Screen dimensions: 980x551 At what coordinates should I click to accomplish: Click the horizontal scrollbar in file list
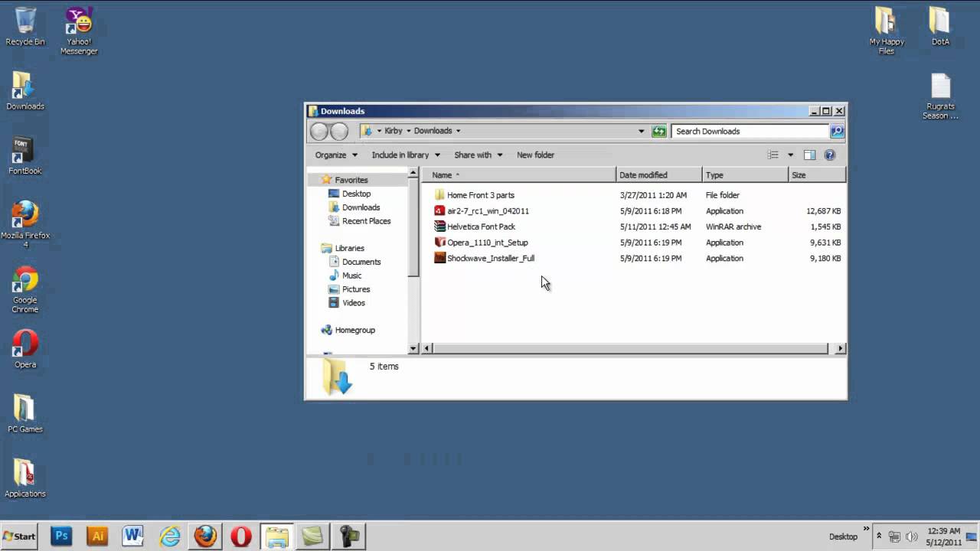(x=631, y=348)
